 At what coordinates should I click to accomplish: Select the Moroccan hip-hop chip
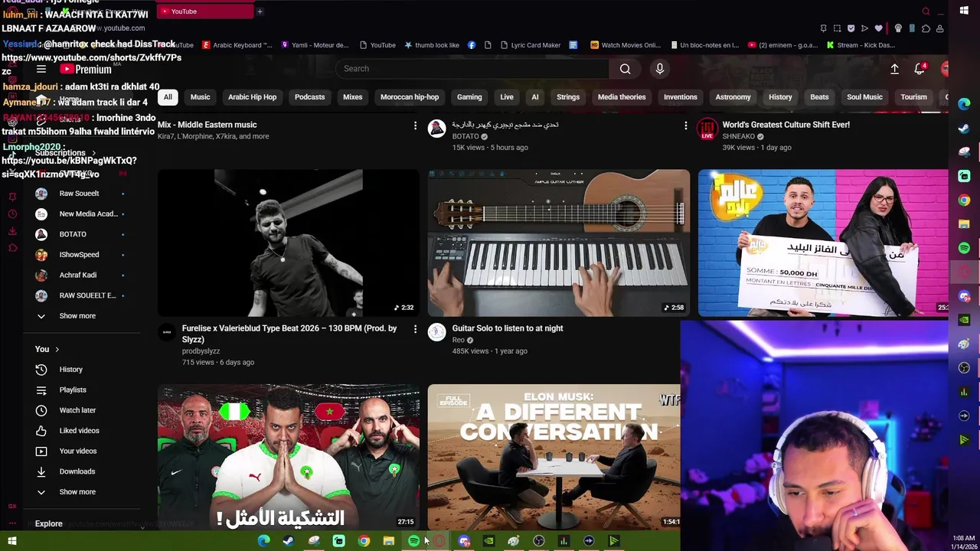(x=410, y=97)
